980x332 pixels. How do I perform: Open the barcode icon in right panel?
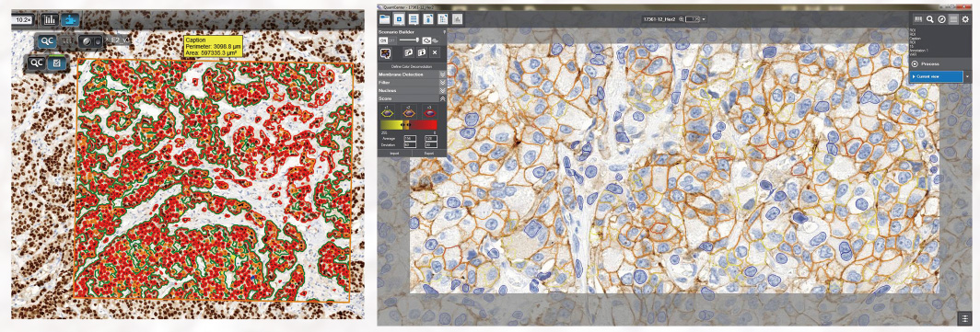pyautogui.click(x=918, y=19)
